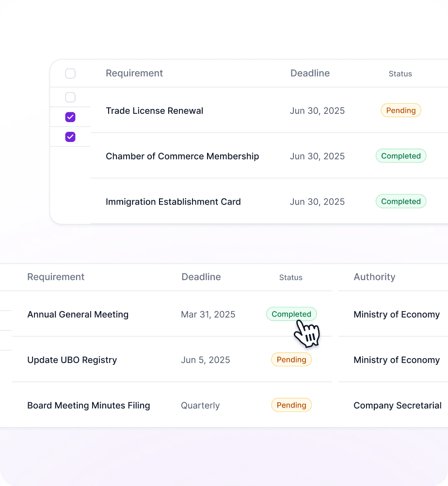
Task: Open the Trade License Renewal requirement
Action: [154, 111]
